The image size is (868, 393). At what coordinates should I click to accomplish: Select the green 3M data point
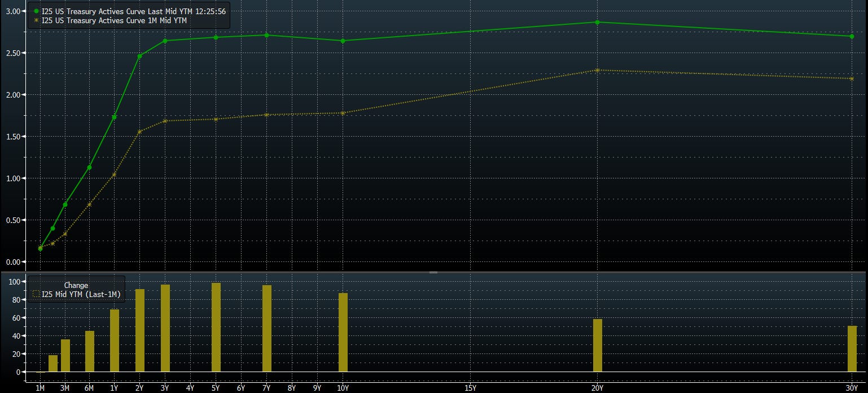point(65,204)
